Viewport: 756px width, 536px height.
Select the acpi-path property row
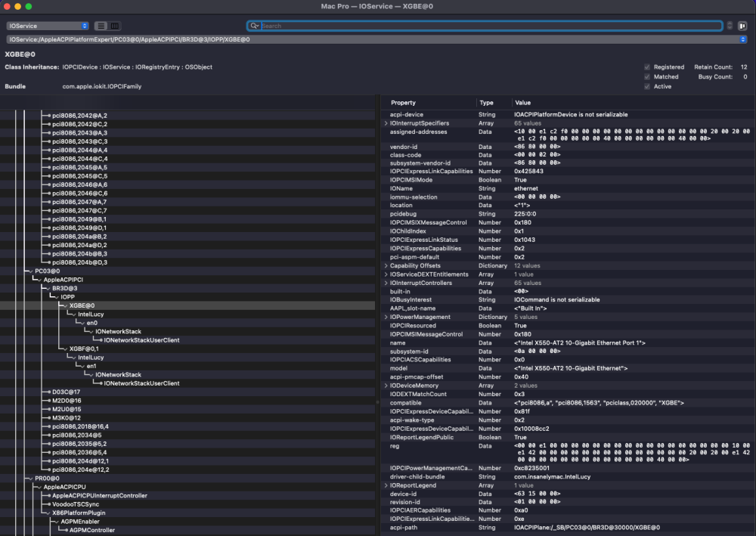(568, 528)
